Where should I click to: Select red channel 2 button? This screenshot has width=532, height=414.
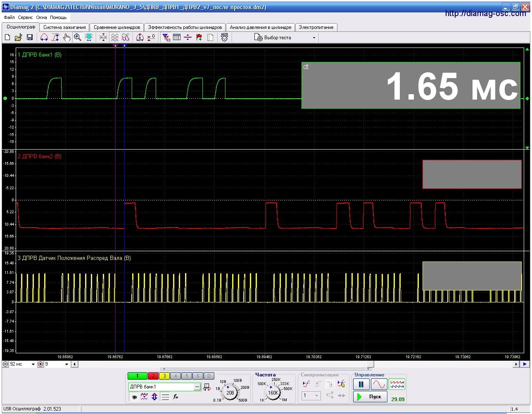tap(153, 376)
